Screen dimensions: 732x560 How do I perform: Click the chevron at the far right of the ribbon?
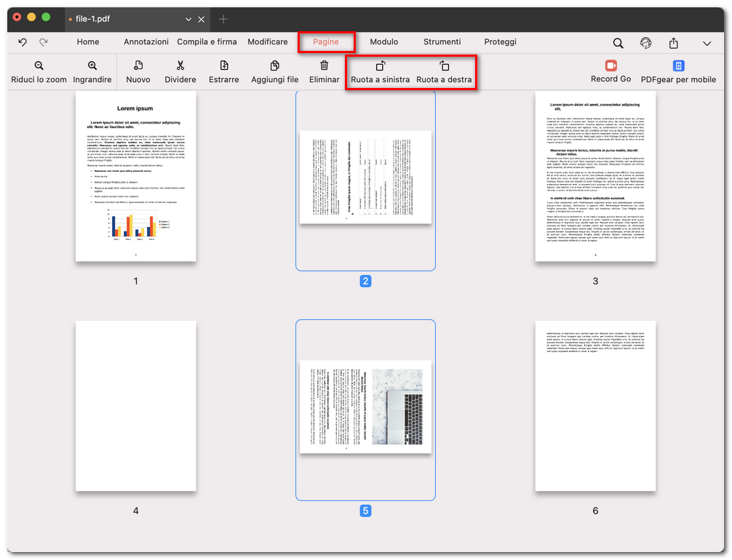point(707,44)
